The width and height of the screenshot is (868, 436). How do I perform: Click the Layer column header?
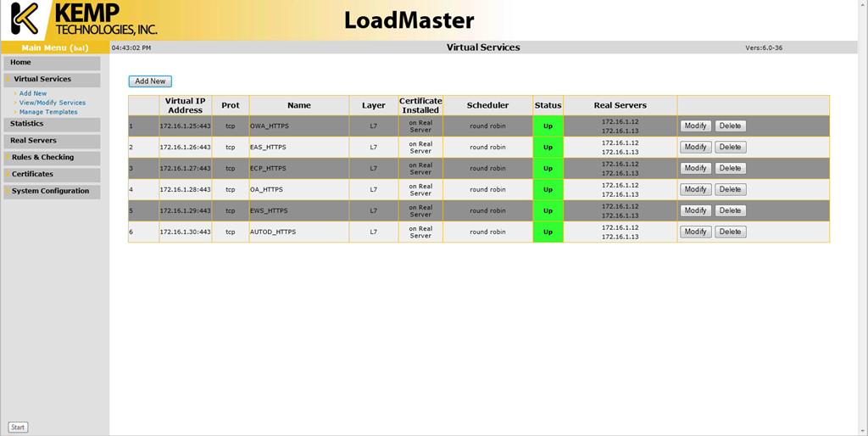pos(374,105)
